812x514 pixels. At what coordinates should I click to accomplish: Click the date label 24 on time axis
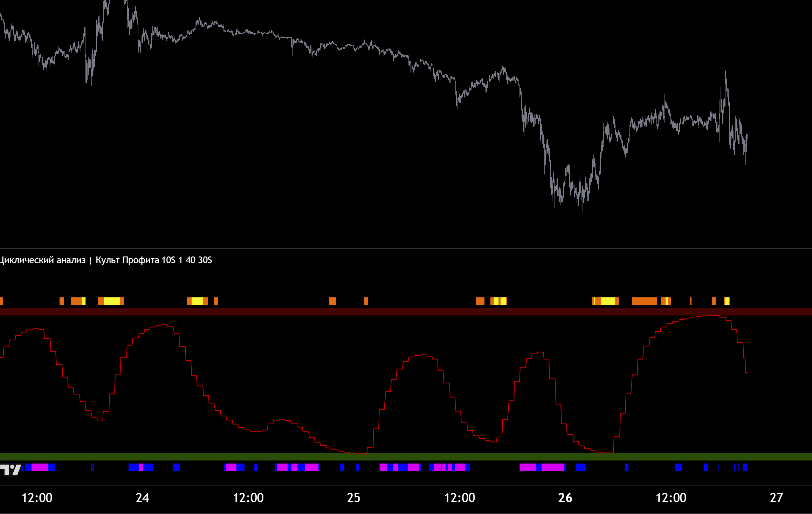[x=142, y=498]
